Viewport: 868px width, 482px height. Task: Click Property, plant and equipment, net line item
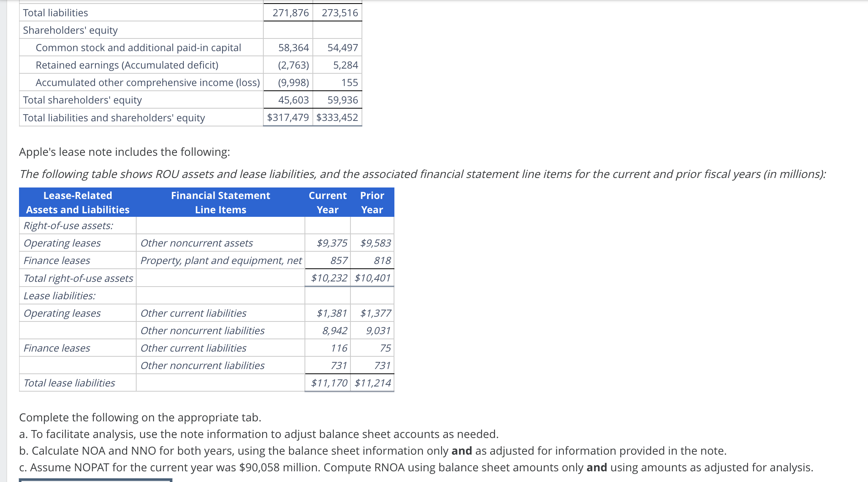click(221, 260)
